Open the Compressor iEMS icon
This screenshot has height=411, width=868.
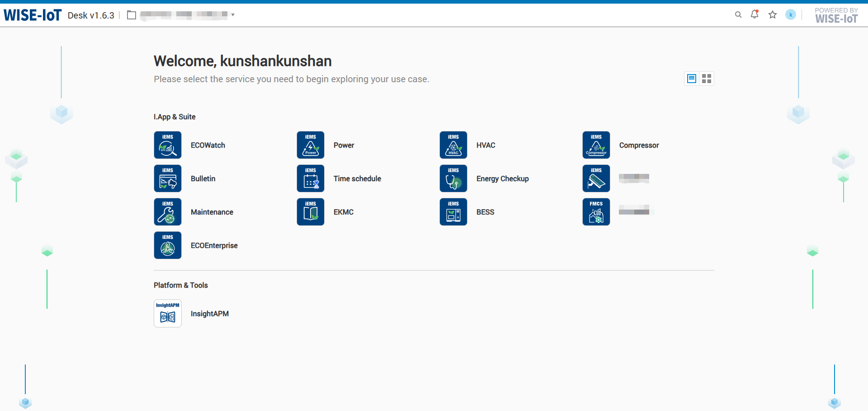tap(596, 145)
